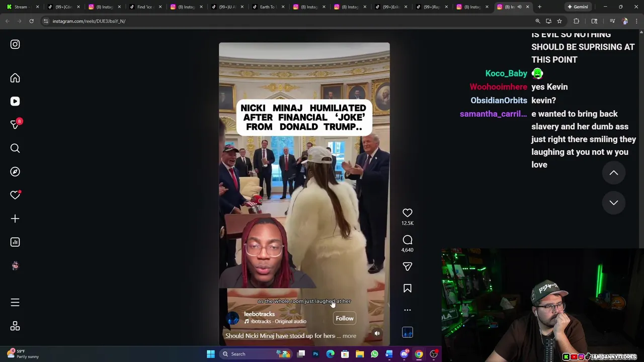Viewport: 644px width, 362px height.
Task: Open Task View on the taskbar
Action: 301,354
